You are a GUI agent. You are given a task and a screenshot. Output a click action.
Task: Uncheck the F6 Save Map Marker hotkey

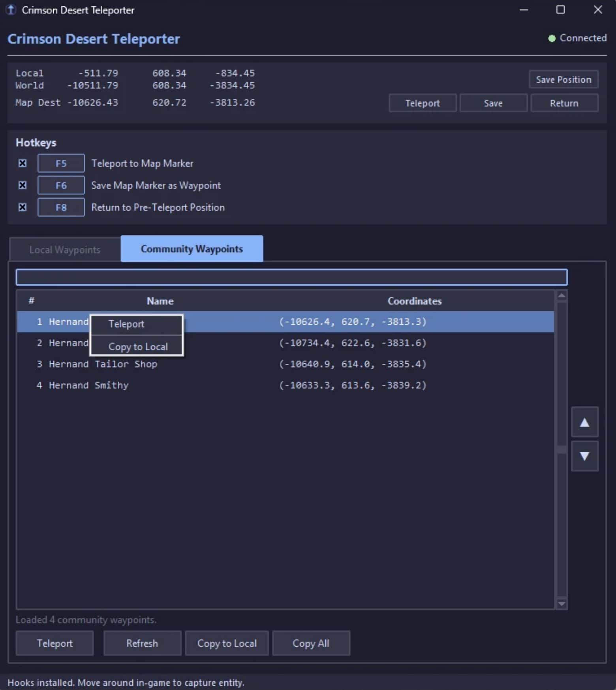click(23, 185)
